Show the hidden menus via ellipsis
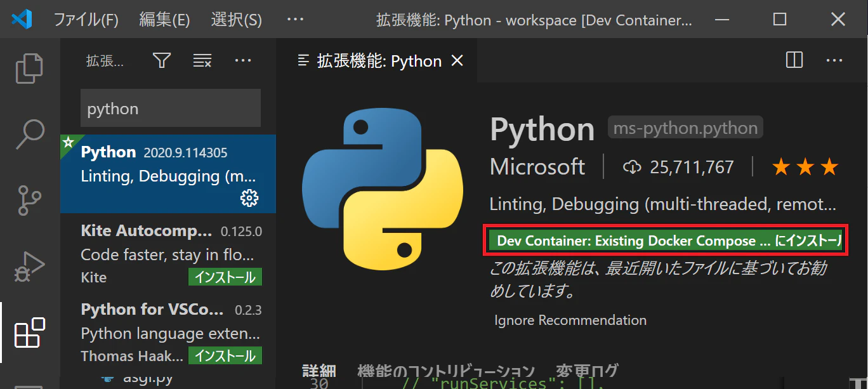This screenshot has height=389, width=868. (295, 20)
